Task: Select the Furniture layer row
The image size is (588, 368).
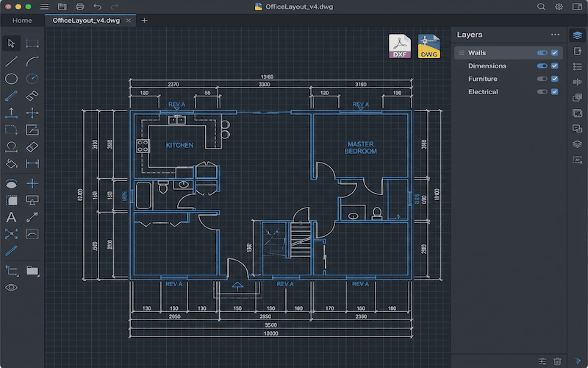Action: coord(509,79)
